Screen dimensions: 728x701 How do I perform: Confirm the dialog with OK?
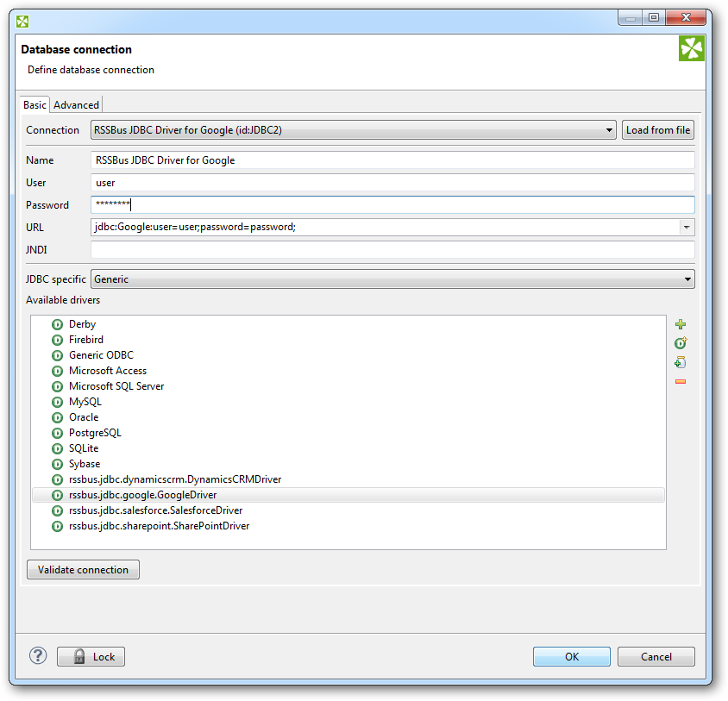coord(571,657)
